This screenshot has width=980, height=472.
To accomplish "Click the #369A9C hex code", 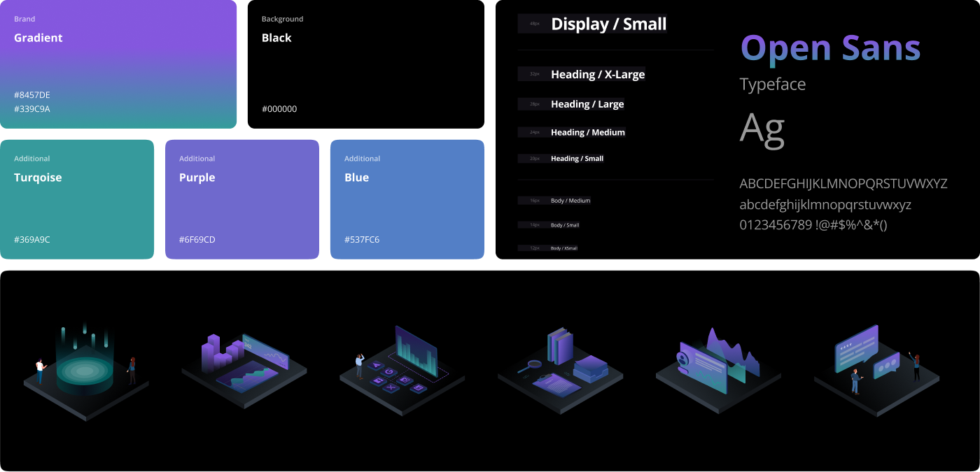I will pos(32,240).
